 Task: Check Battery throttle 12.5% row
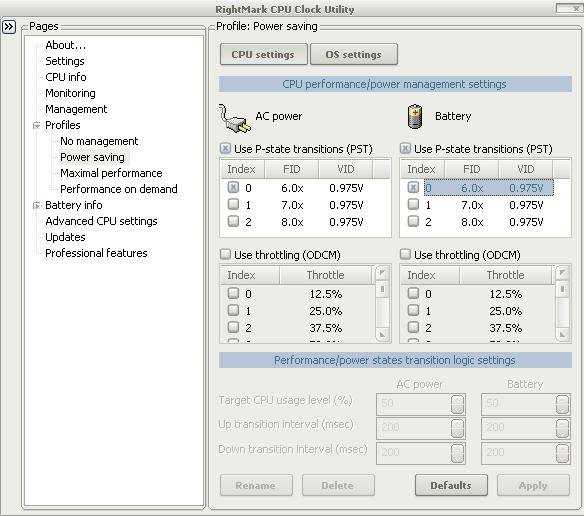[x=413, y=293]
